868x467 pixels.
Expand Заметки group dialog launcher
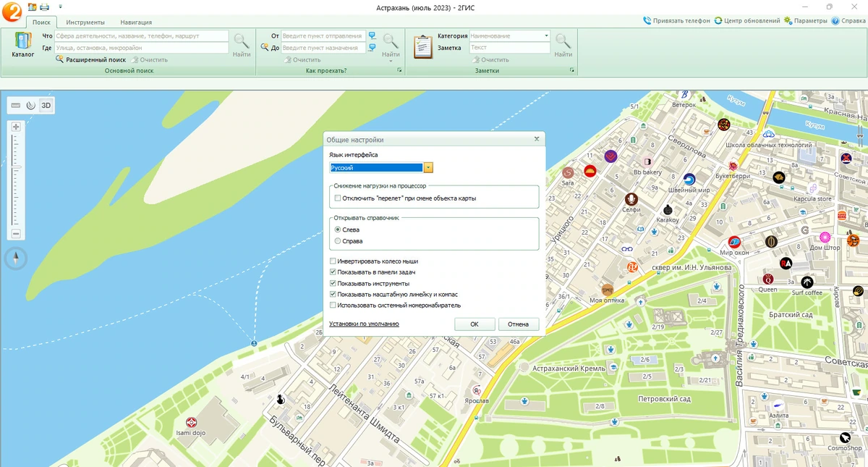click(x=572, y=71)
